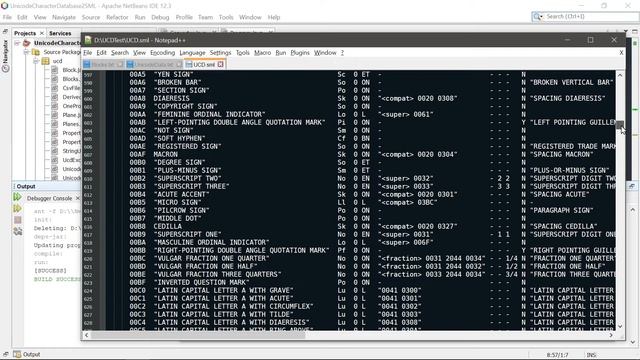Open Settings menu in Notepad++
This screenshot has width=640, height=360.
point(220,53)
